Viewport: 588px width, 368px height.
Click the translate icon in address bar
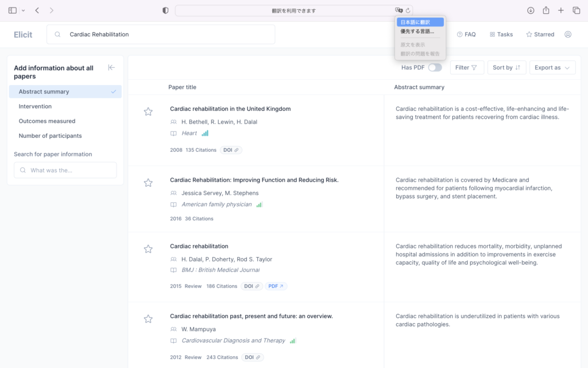coord(399,10)
